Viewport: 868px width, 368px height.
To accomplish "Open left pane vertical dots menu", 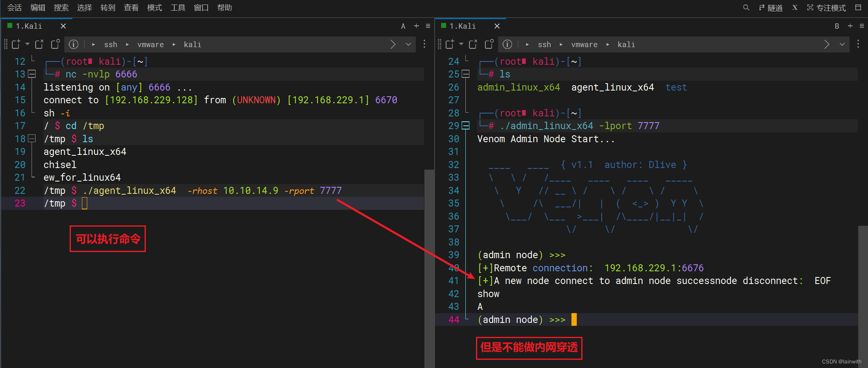I will pyautogui.click(x=424, y=44).
